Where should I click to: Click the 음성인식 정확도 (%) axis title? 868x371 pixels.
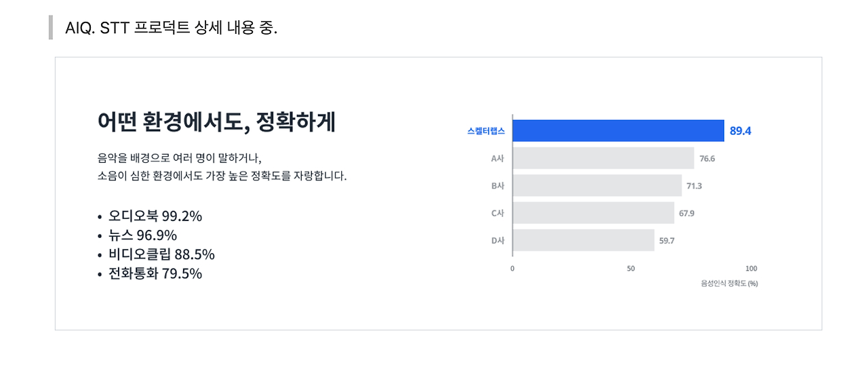(729, 284)
